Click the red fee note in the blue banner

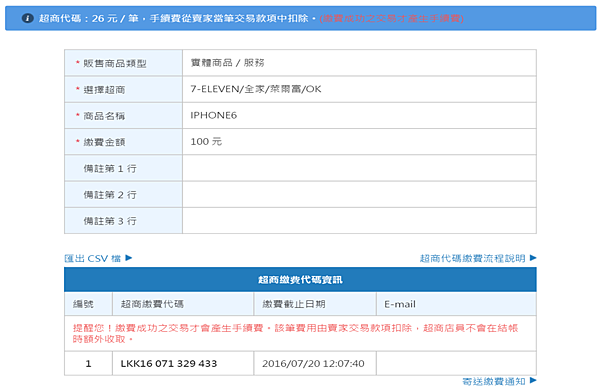click(391, 18)
